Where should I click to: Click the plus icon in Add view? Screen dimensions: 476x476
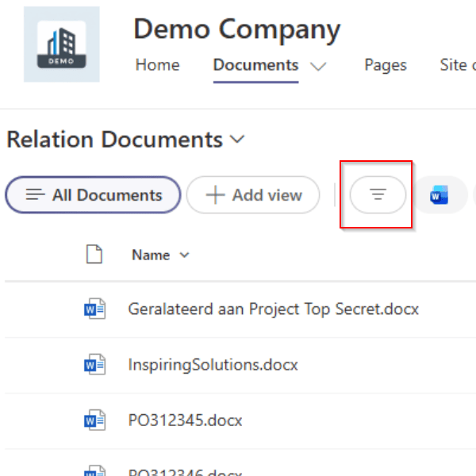click(215, 195)
